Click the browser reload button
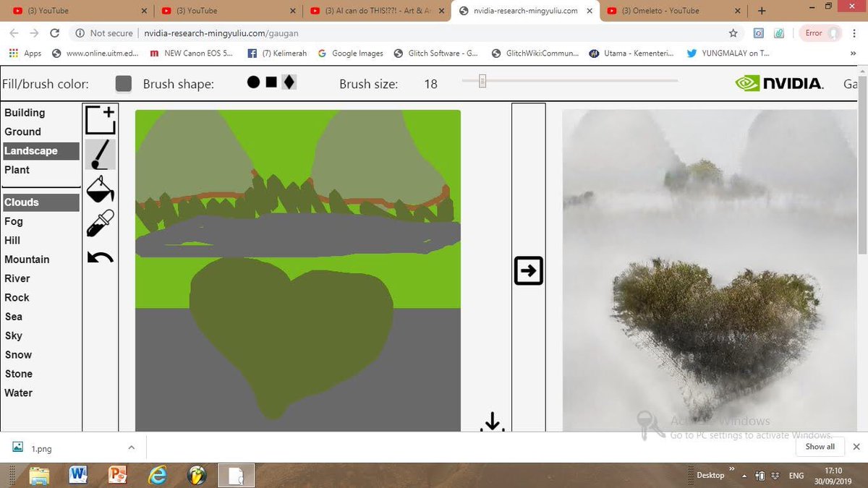This screenshot has height=488, width=868. [x=54, y=33]
